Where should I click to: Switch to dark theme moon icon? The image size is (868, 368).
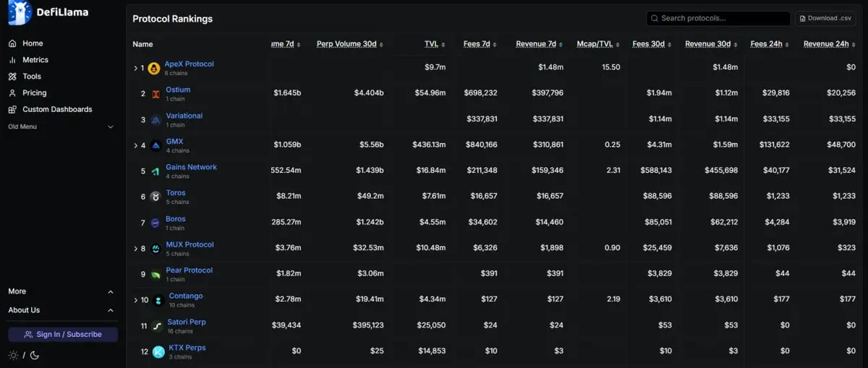click(35, 355)
